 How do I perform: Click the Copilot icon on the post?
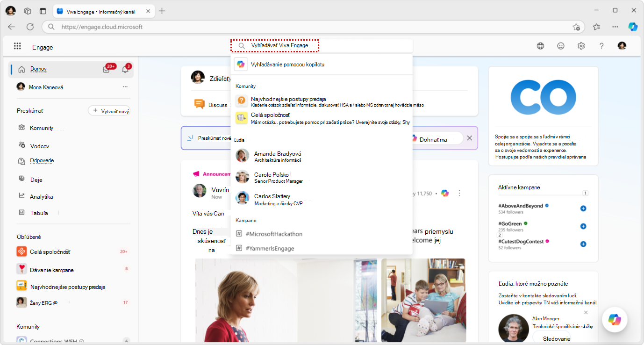445,193
